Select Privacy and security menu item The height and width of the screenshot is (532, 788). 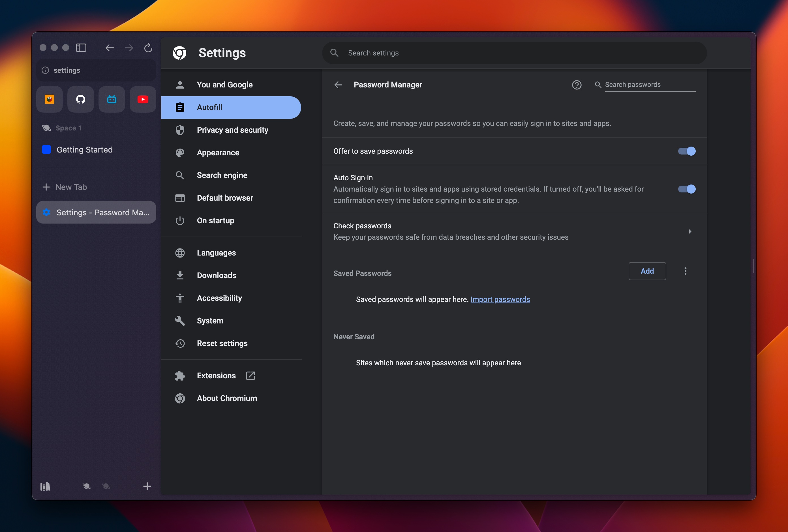point(232,130)
